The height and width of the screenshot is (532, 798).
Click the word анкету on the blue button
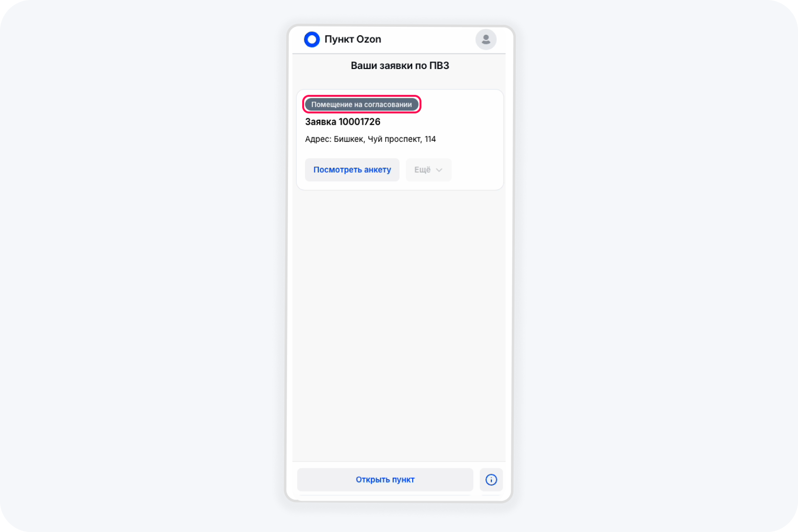click(x=377, y=170)
